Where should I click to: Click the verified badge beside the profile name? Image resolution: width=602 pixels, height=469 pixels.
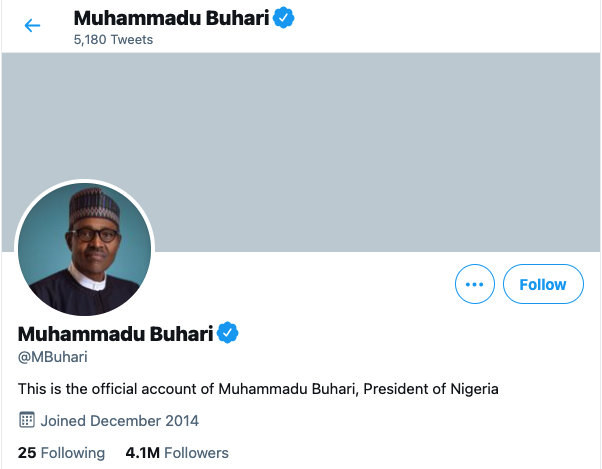point(229,333)
